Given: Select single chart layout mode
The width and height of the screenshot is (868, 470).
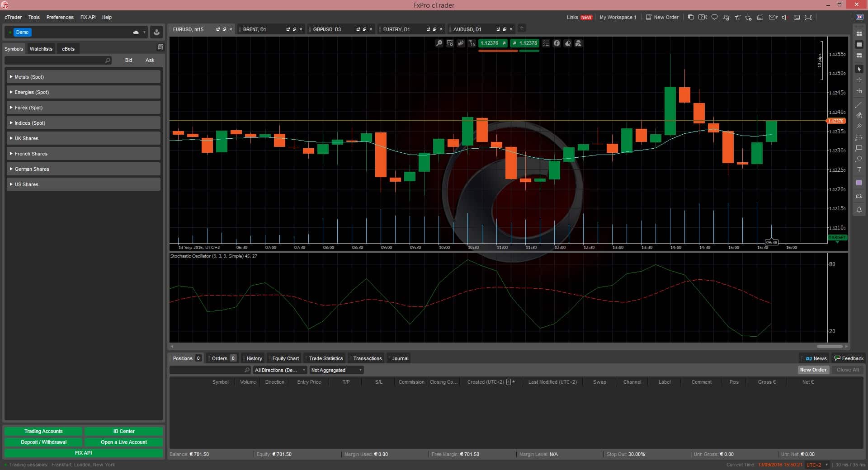Looking at the screenshot, I should click(x=859, y=45).
